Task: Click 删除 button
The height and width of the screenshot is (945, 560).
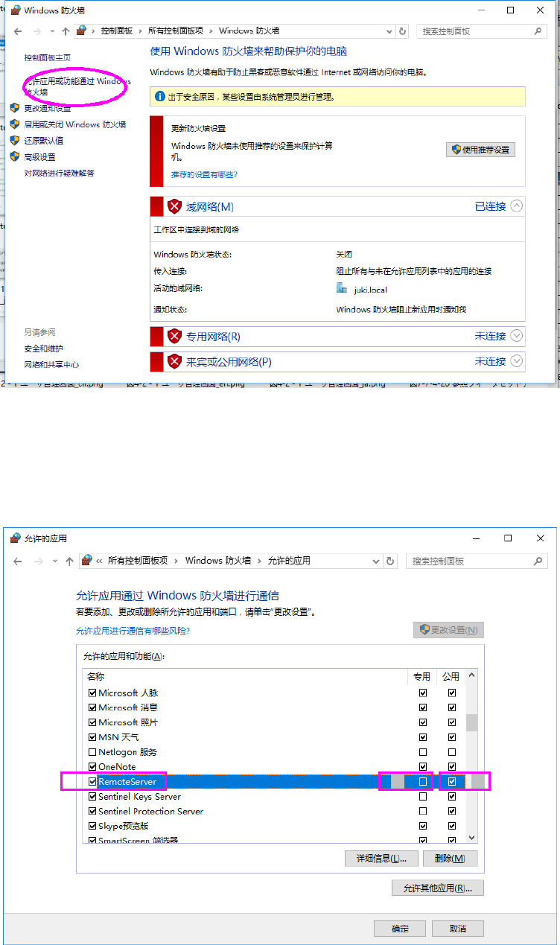Action: click(450, 859)
